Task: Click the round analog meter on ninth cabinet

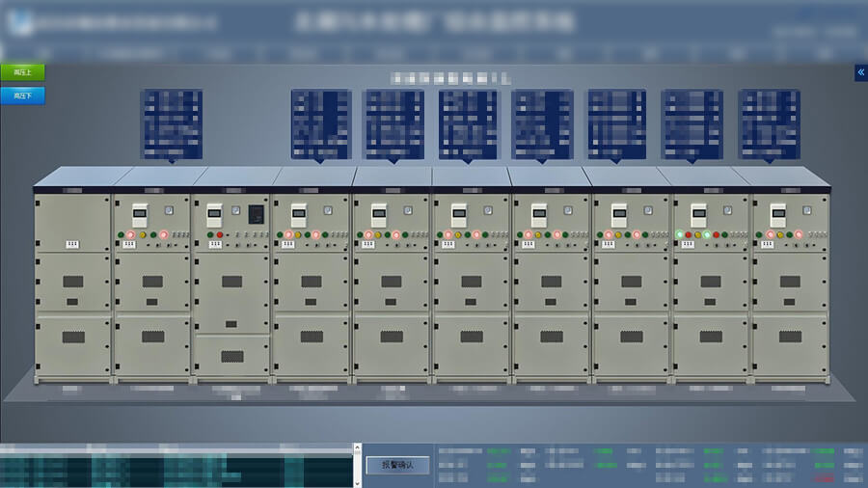Action: tap(727, 209)
